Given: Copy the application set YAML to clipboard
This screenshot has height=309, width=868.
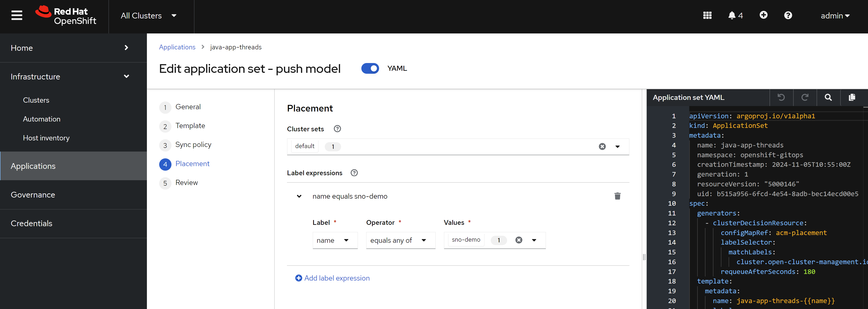Looking at the screenshot, I should click(x=852, y=97).
